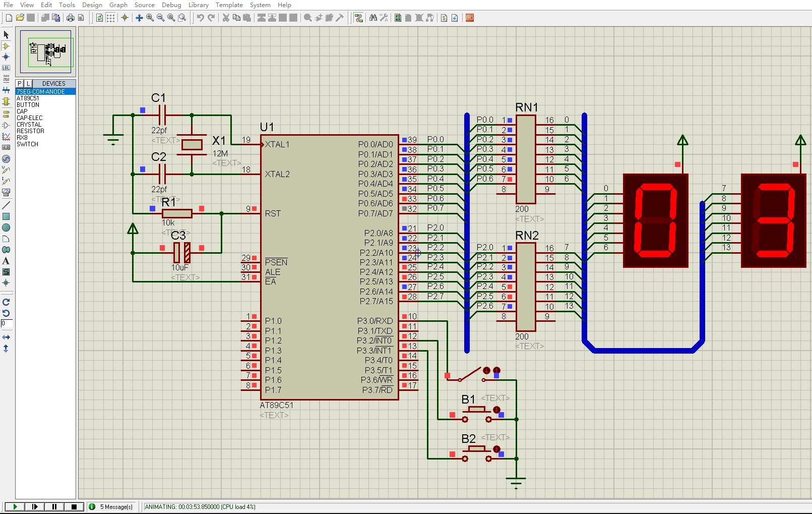This screenshot has height=514, width=812.
Task: Select the Graph Mode tool
Action: [6, 136]
